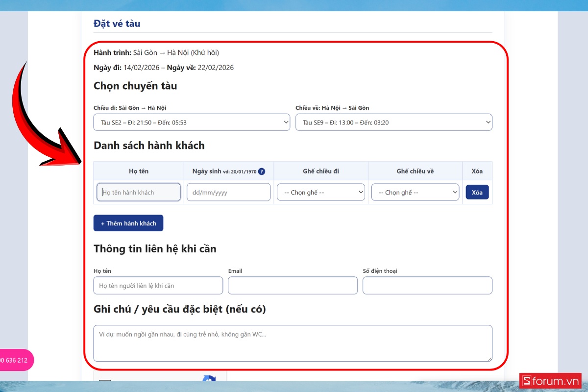Screen dimensions: 588x392
Task: Click the "Đặt vé tàu" page heading
Action: point(116,24)
